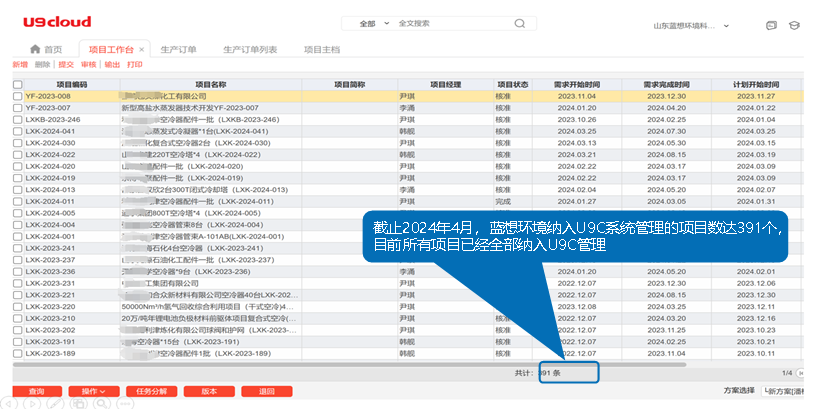
Task: Open the message panel icon in the header
Action: click(x=771, y=25)
